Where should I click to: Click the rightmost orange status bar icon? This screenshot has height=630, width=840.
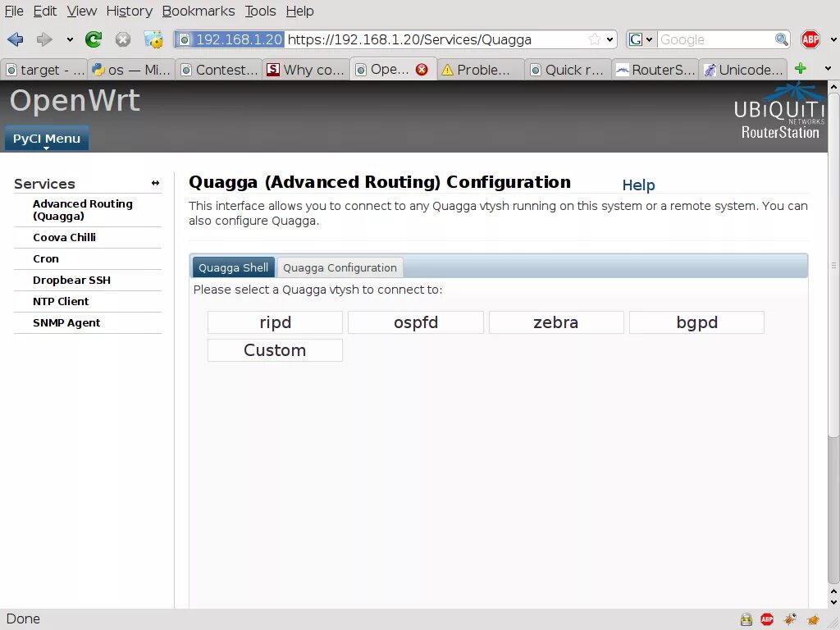(813, 619)
